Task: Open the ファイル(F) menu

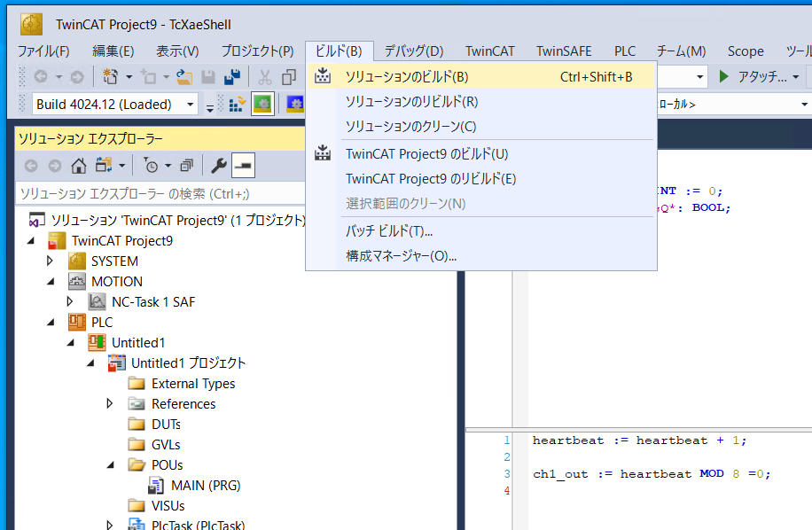Action: point(43,51)
